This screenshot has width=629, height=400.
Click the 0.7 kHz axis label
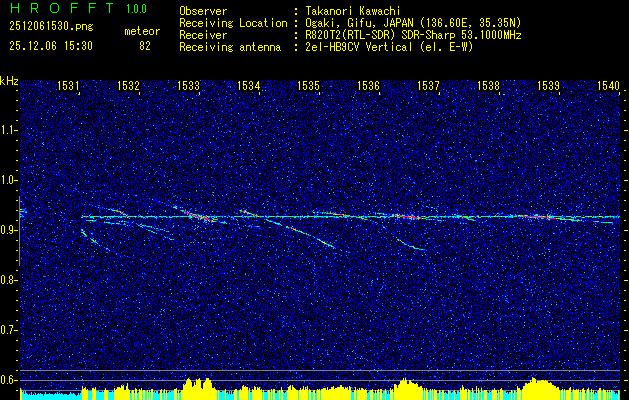pos(8,330)
